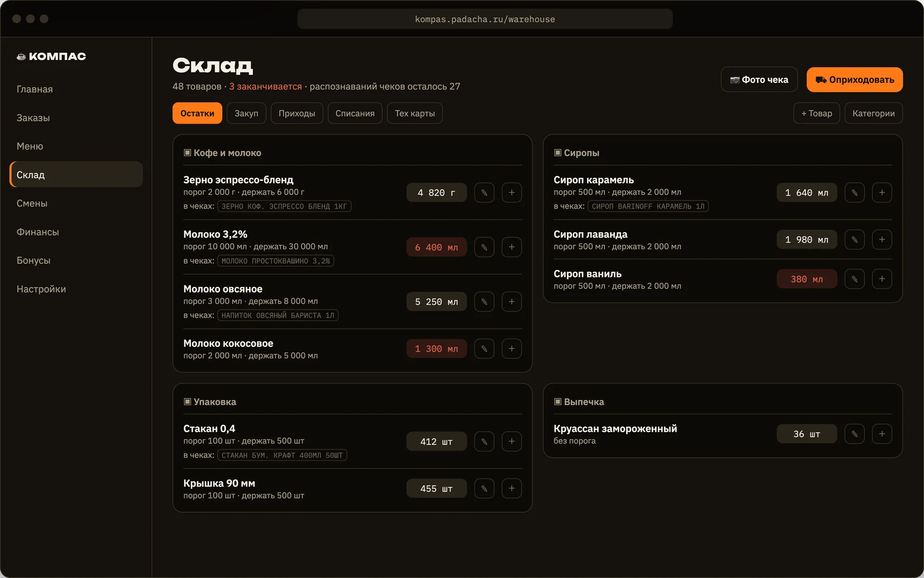Click the Оприходовать button
The width and height of the screenshot is (924, 578).
[855, 80]
